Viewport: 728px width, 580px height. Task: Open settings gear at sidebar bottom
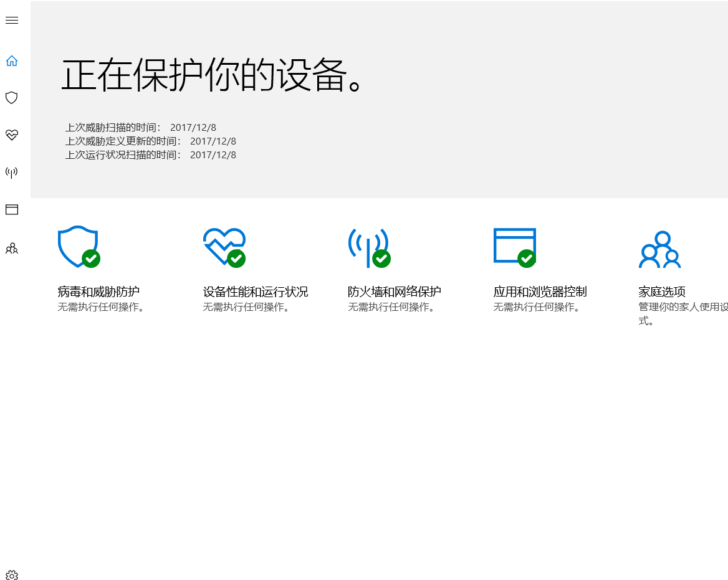[x=12, y=576]
